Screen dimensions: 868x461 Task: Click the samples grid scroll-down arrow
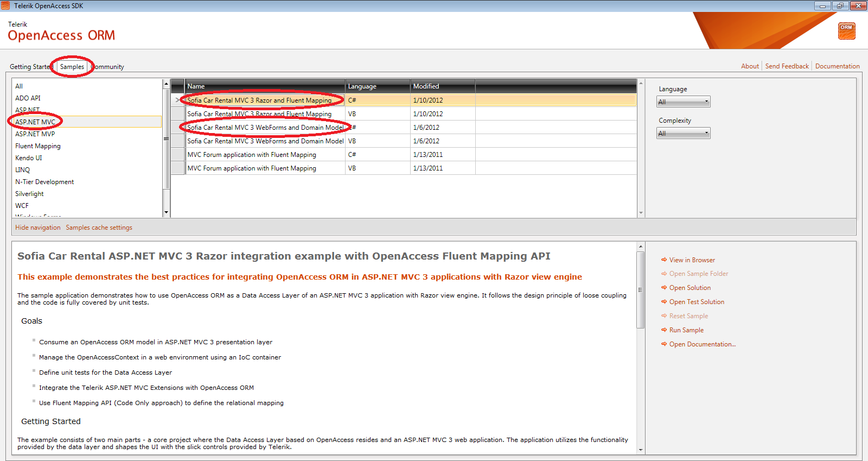pyautogui.click(x=641, y=213)
